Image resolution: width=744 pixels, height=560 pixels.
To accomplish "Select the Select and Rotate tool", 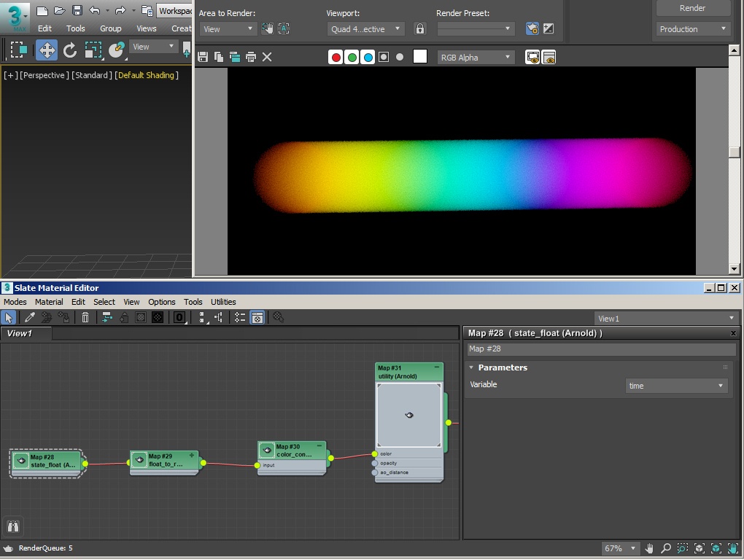I will point(70,50).
